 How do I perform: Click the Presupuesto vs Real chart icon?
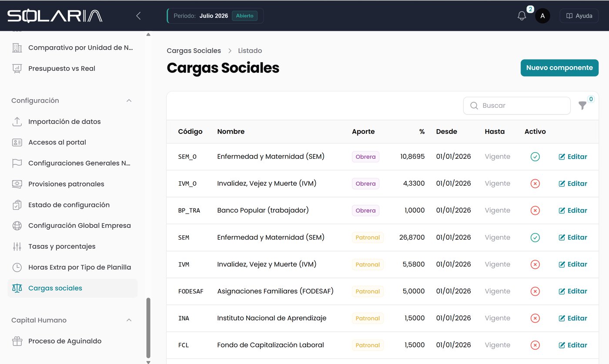point(17,68)
